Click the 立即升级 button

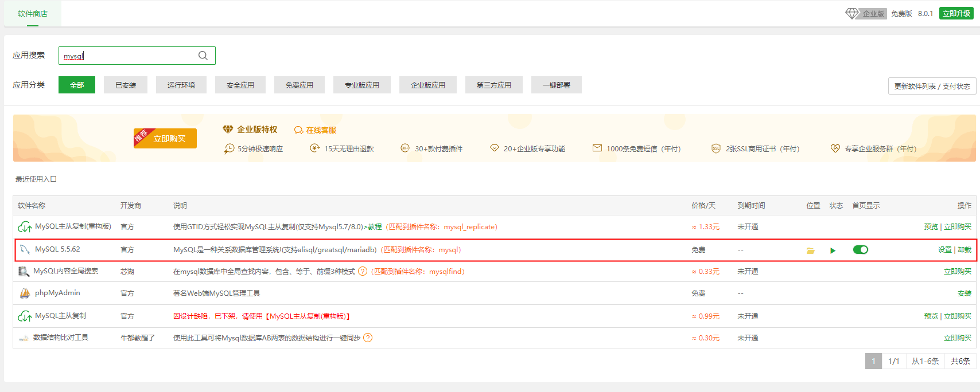click(956, 13)
